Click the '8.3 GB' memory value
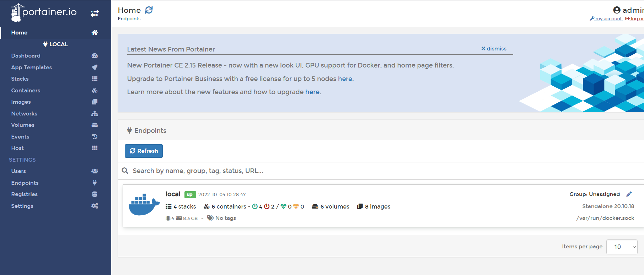The image size is (644, 275). click(x=190, y=218)
